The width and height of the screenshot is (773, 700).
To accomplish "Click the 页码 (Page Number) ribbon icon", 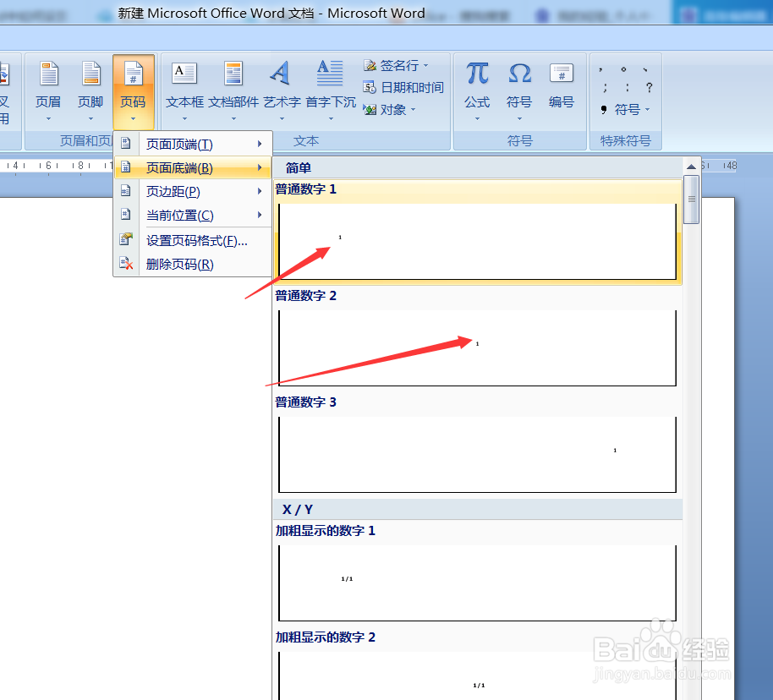I will 133,74.
